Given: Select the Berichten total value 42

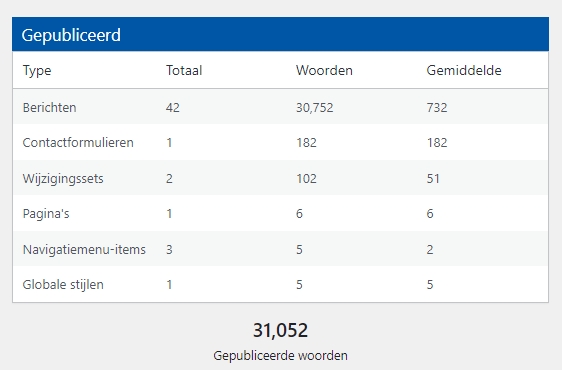Looking at the screenshot, I should click(x=173, y=108).
